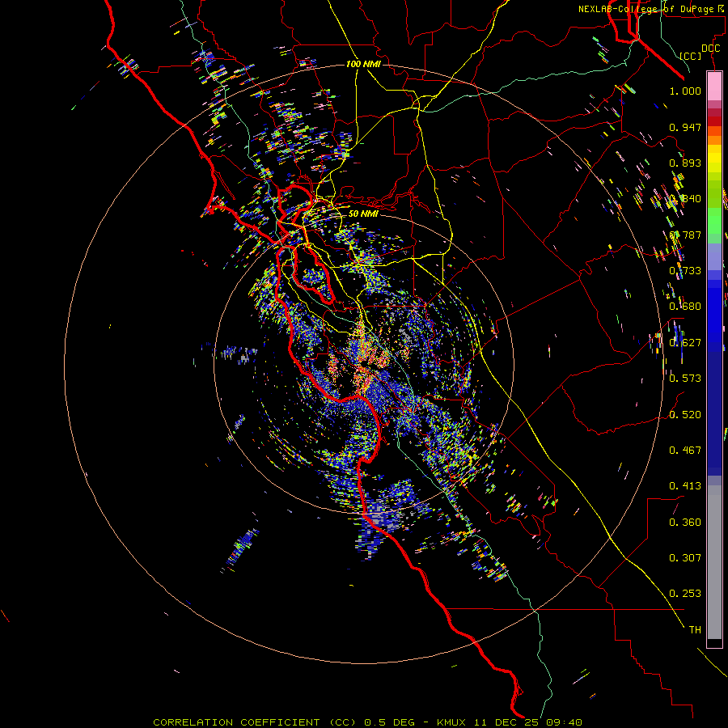Viewport: 728px width, 728px height.
Task: Select the 0.520 color scale value
Action: coord(685,415)
